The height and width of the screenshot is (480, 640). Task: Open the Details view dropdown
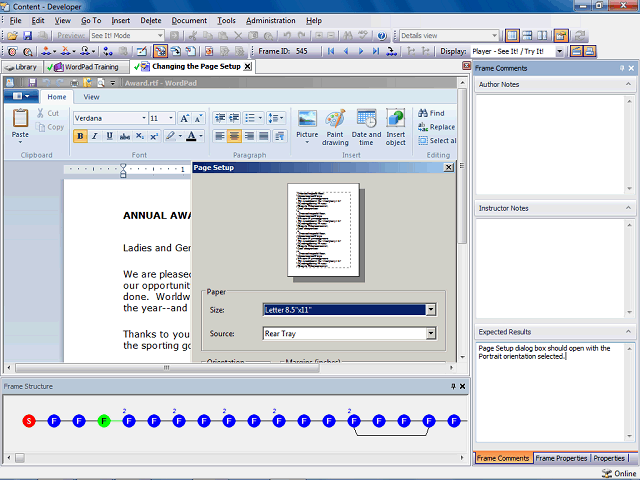click(x=495, y=36)
